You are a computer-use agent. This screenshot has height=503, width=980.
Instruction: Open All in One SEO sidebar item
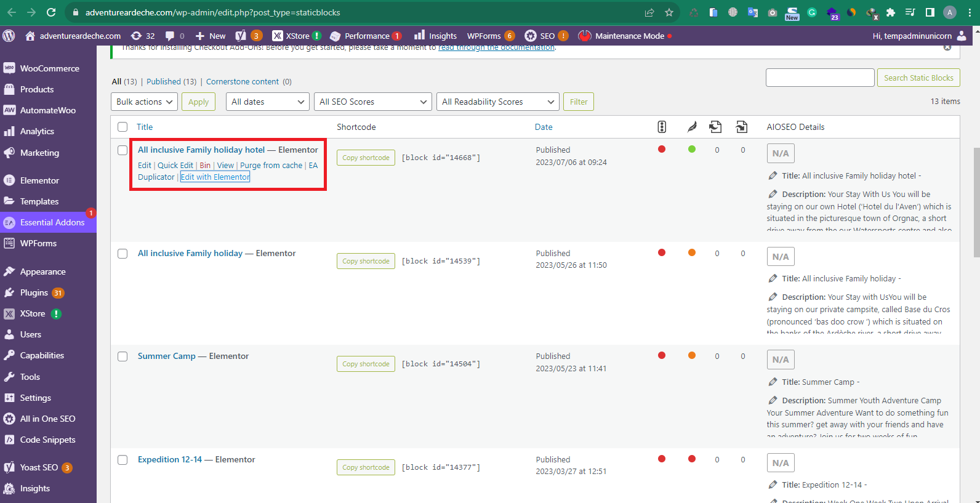click(x=48, y=419)
